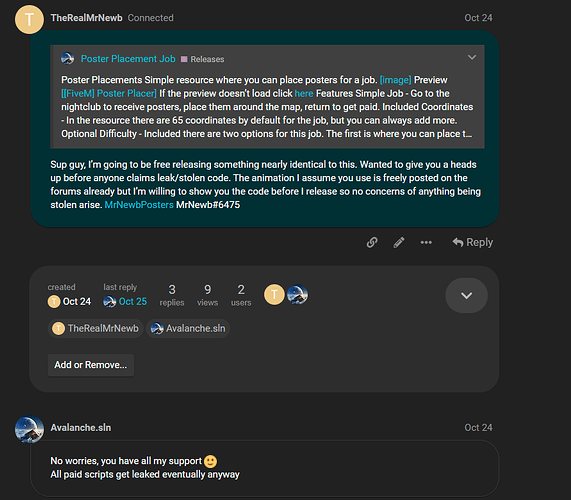The height and width of the screenshot is (500, 571).
Task: Expand the topic map details chevron
Action: click(466, 295)
